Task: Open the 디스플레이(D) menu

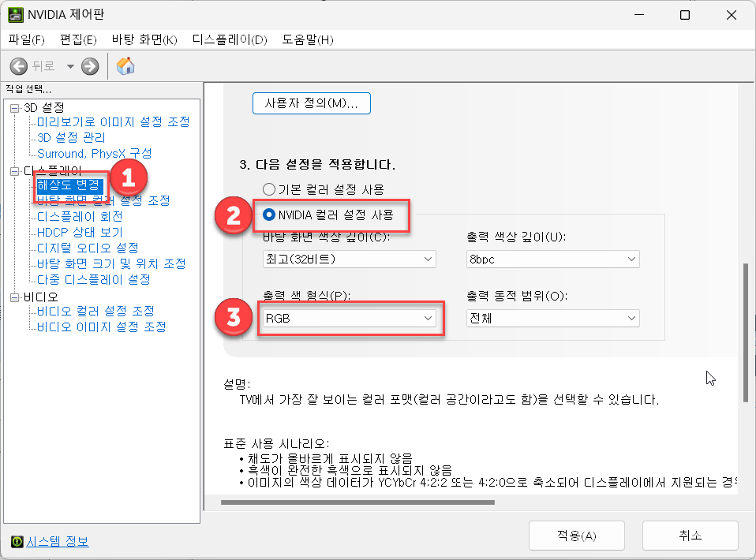Action: 230,39
